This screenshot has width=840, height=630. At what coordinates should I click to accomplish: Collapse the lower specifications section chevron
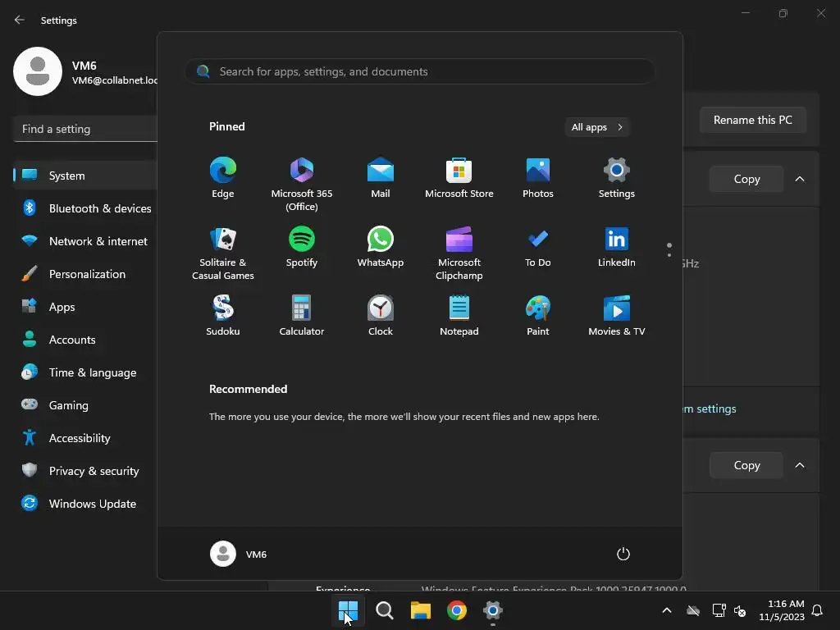(800, 465)
